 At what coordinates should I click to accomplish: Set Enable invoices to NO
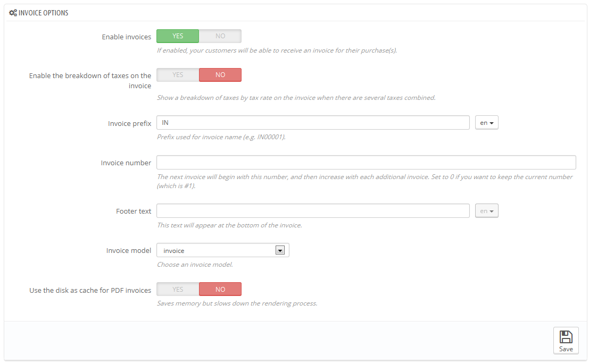pyautogui.click(x=220, y=36)
